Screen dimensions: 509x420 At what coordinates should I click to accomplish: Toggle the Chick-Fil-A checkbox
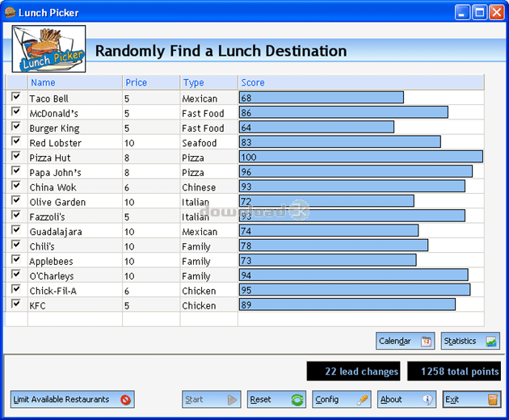[15, 288]
